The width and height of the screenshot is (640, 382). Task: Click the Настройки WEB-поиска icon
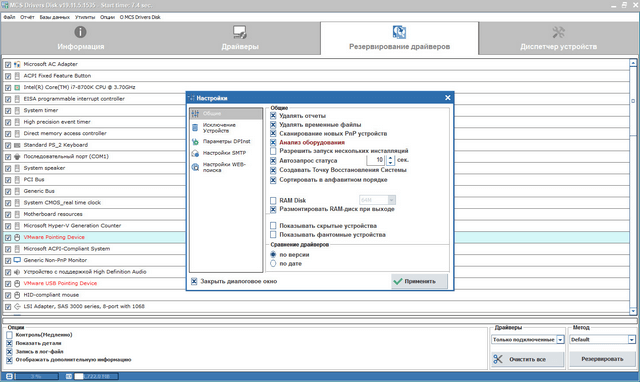tap(195, 167)
